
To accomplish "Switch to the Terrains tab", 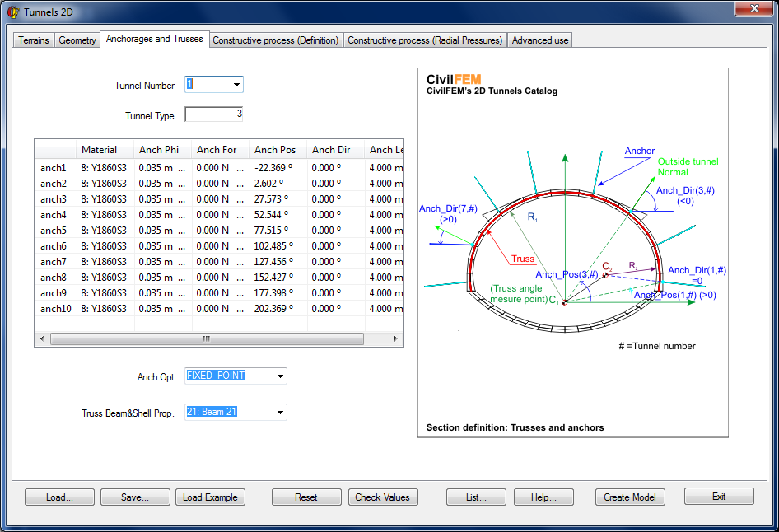I will point(33,40).
